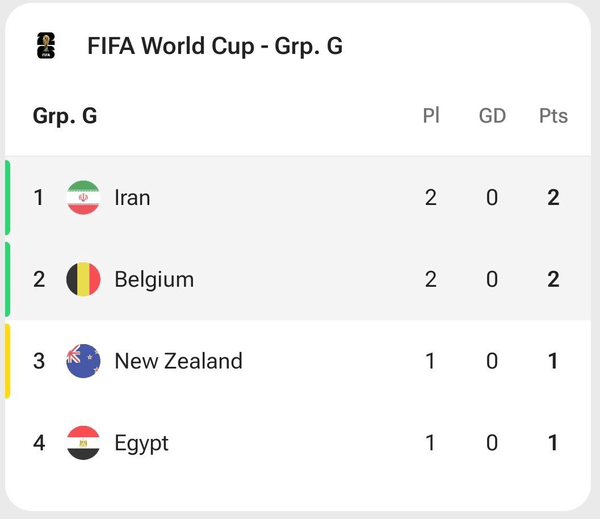
Task: Click the FIFA World Cup trophy logo
Action: (x=46, y=46)
